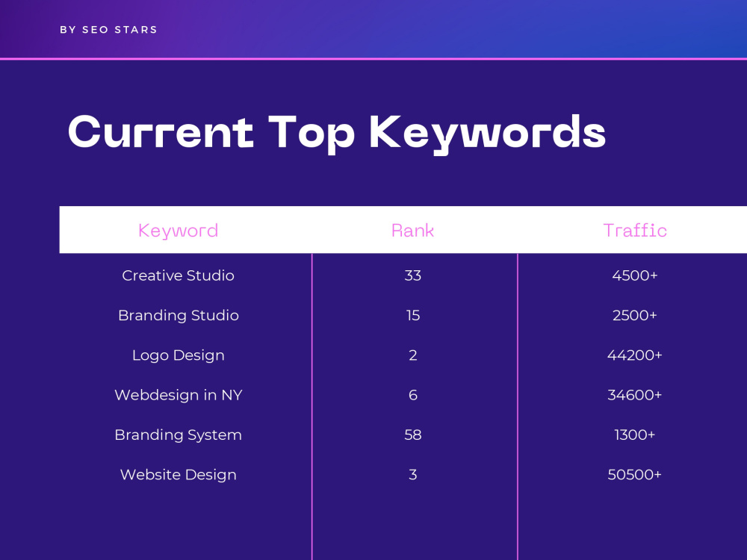The image size is (747, 560).
Task: Click the 'Keyword' column header
Action: 179,231
